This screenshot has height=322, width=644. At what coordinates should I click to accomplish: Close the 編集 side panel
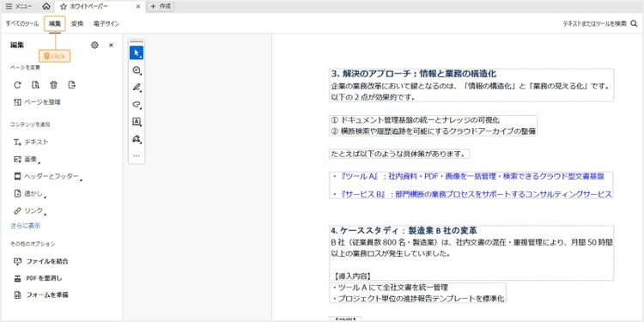coord(111,46)
